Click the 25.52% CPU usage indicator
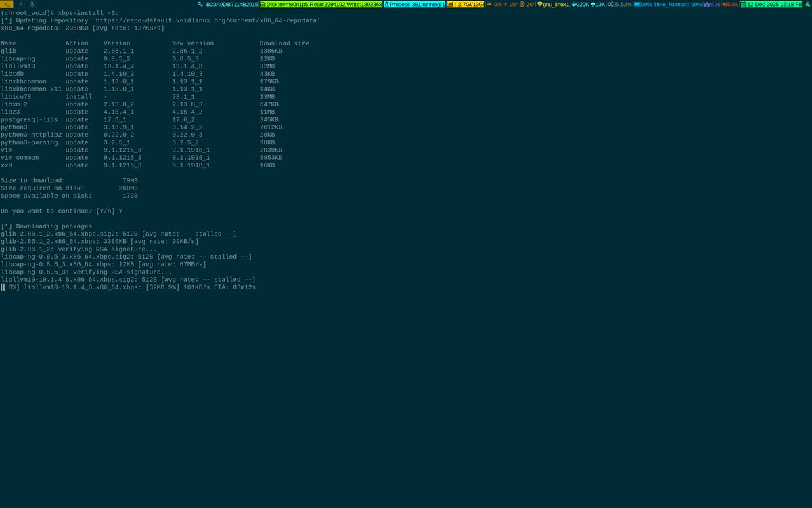The width and height of the screenshot is (812, 508). (x=619, y=4)
